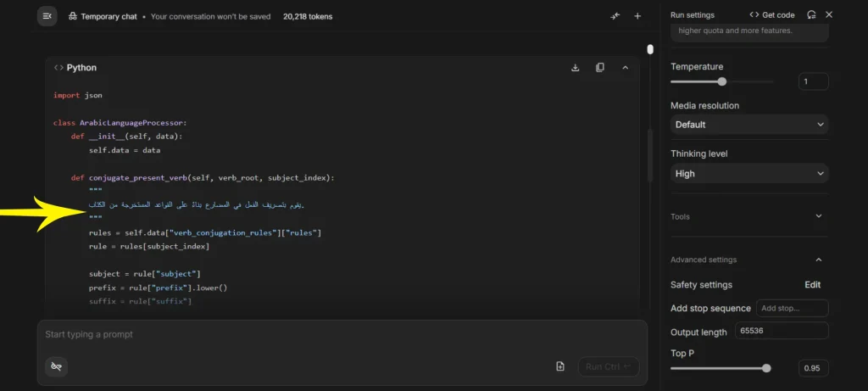This screenshot has height=391, width=868.
Task: Edit the Output length field
Action: [782, 331]
